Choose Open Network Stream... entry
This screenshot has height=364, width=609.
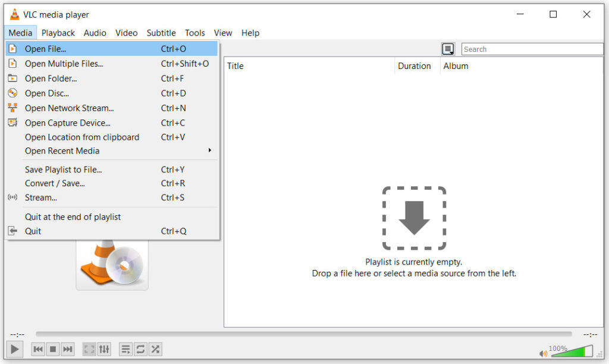[x=112, y=108]
